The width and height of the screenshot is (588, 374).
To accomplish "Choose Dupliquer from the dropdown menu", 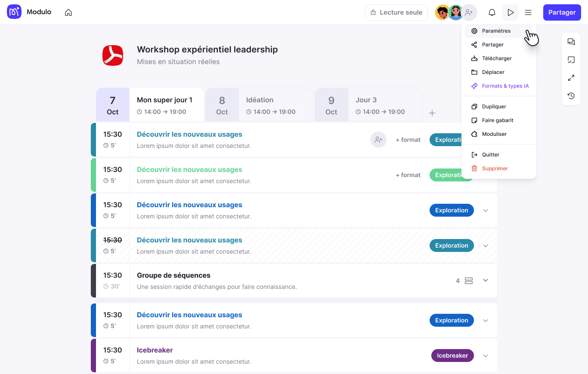I will 494,107.
